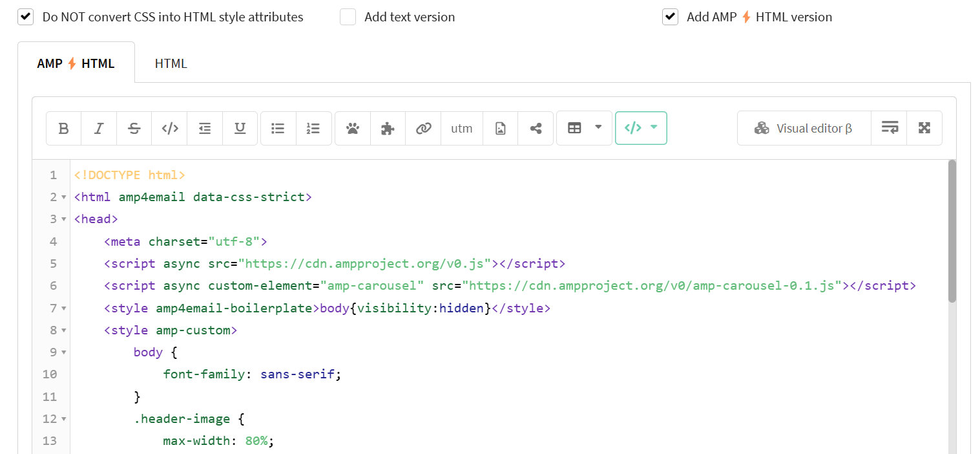Screen dimensions: 980x454
Task: Expand the editor to fullscreen
Action: pyautogui.click(x=924, y=128)
